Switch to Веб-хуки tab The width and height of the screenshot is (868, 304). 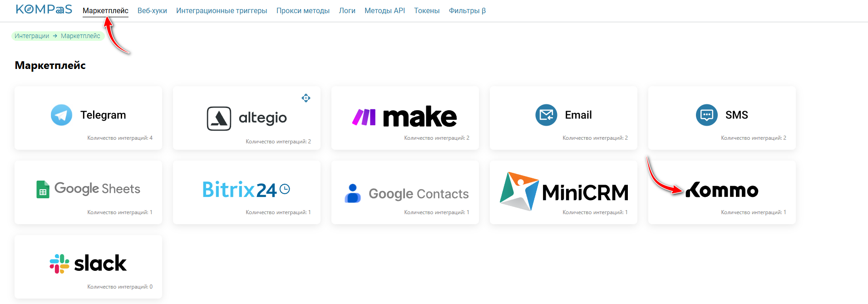click(152, 10)
